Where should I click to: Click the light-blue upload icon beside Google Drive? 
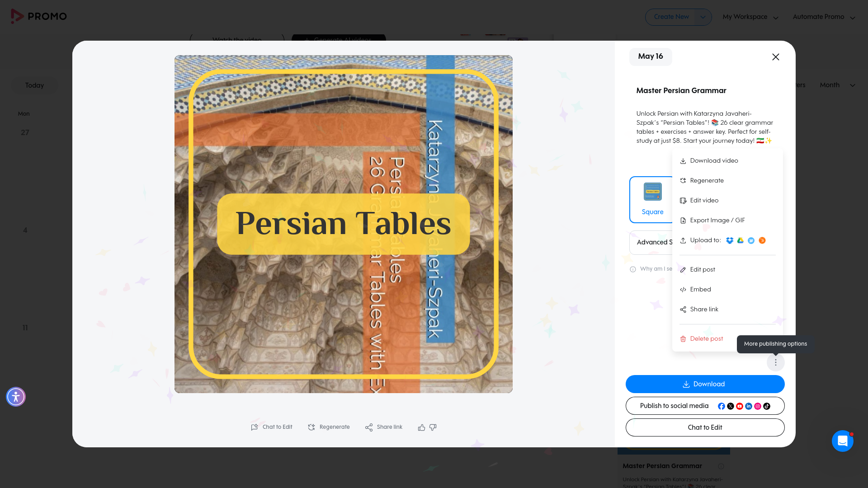point(751,240)
